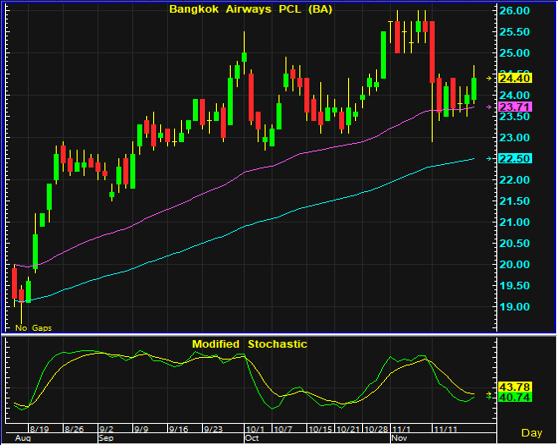Click the yellow 24.40 price label
The width and height of the screenshot is (558, 445).
pos(515,78)
